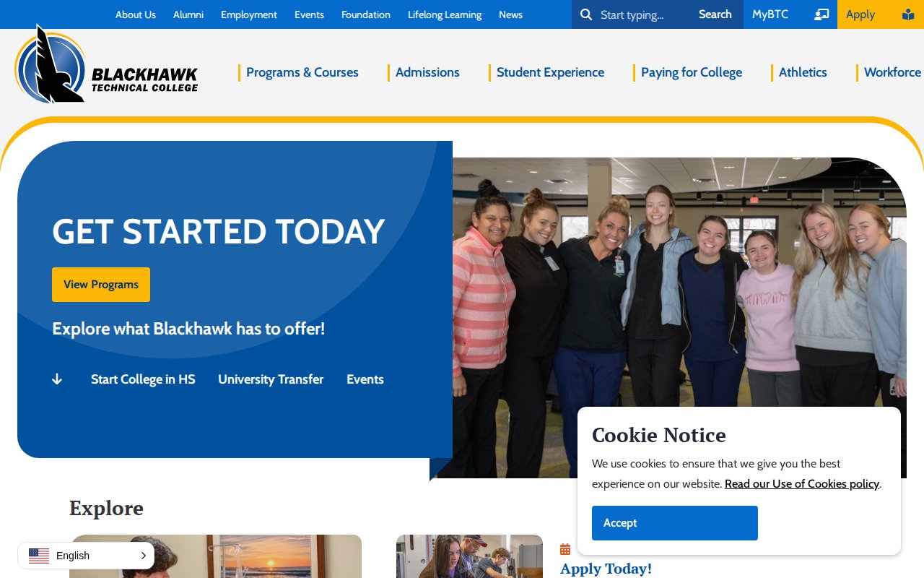Open the Admissions menu

pyautogui.click(x=427, y=72)
